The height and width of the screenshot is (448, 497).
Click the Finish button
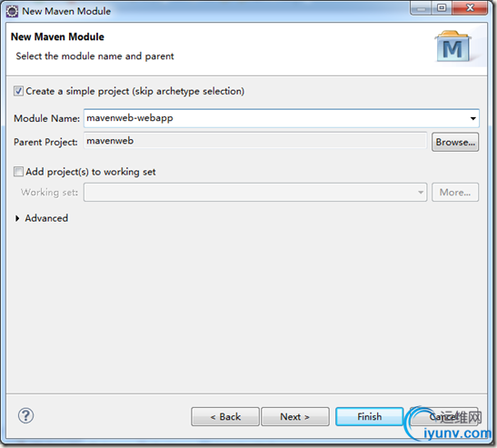(x=369, y=416)
